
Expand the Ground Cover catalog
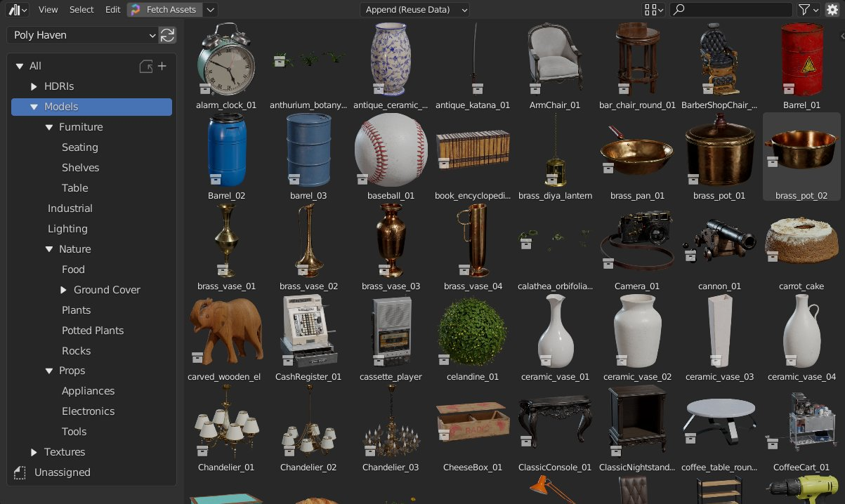tap(64, 290)
